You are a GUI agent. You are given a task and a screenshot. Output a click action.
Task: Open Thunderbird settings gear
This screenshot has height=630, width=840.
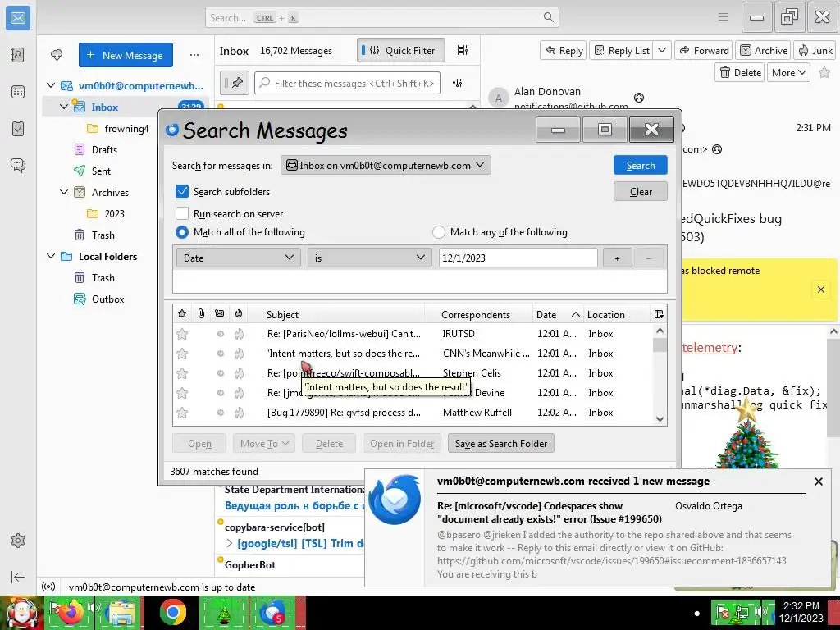click(x=18, y=541)
